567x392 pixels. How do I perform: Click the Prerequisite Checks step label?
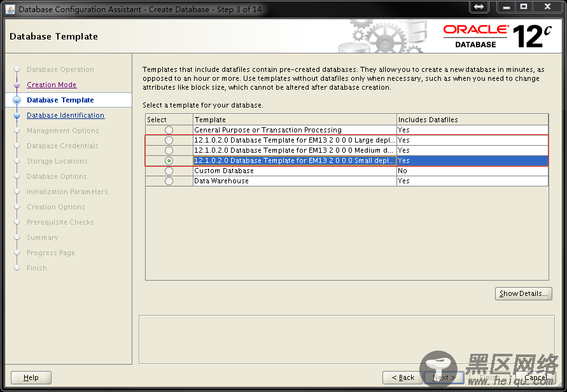[60, 222]
